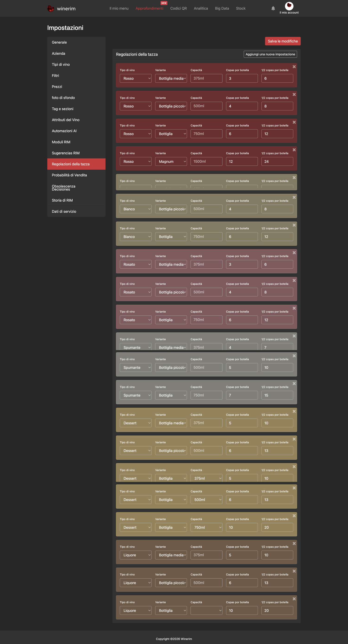
Task: Delete the Rosato 500ml row with X
Action: 294,280
